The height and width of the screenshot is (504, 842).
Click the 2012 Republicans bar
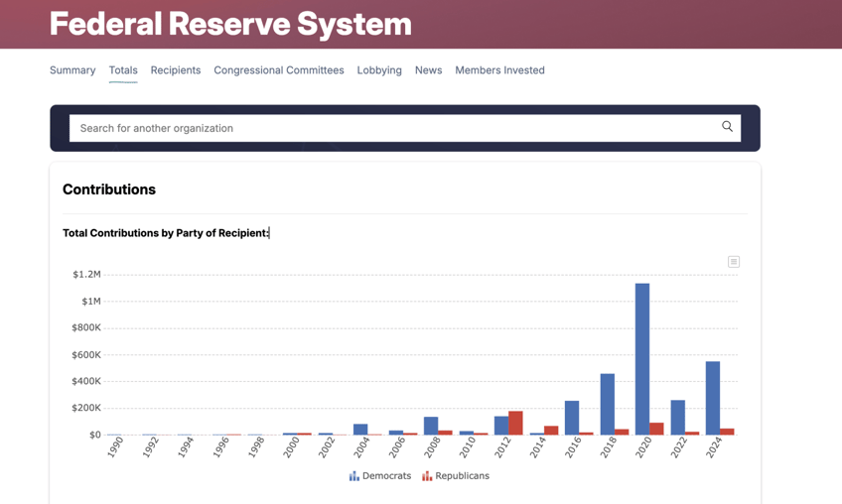515,423
